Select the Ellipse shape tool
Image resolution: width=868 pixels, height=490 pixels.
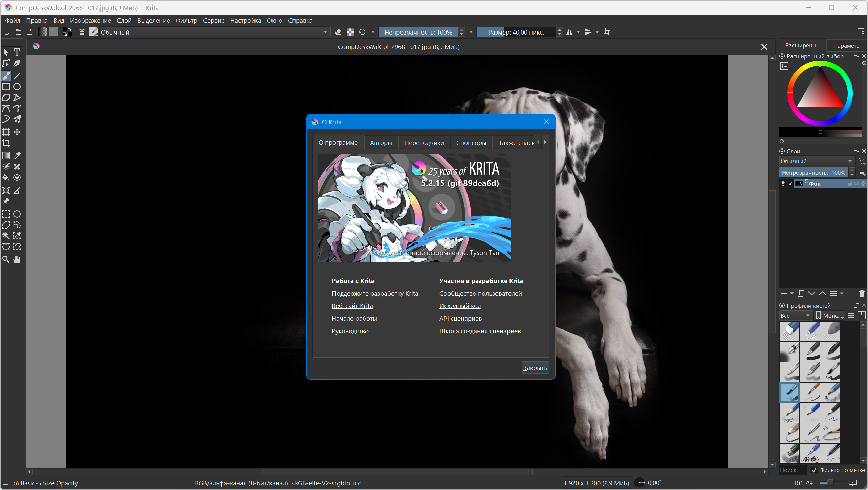(x=17, y=87)
